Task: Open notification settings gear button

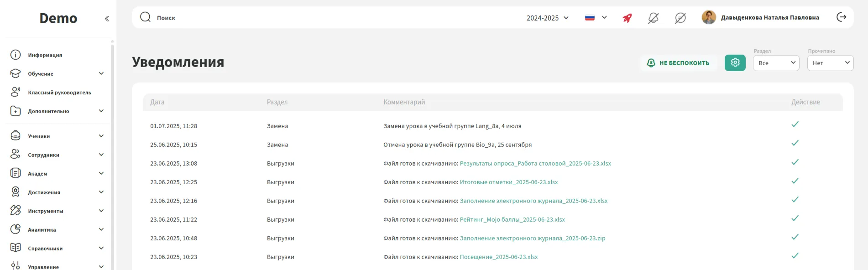Action: click(735, 63)
